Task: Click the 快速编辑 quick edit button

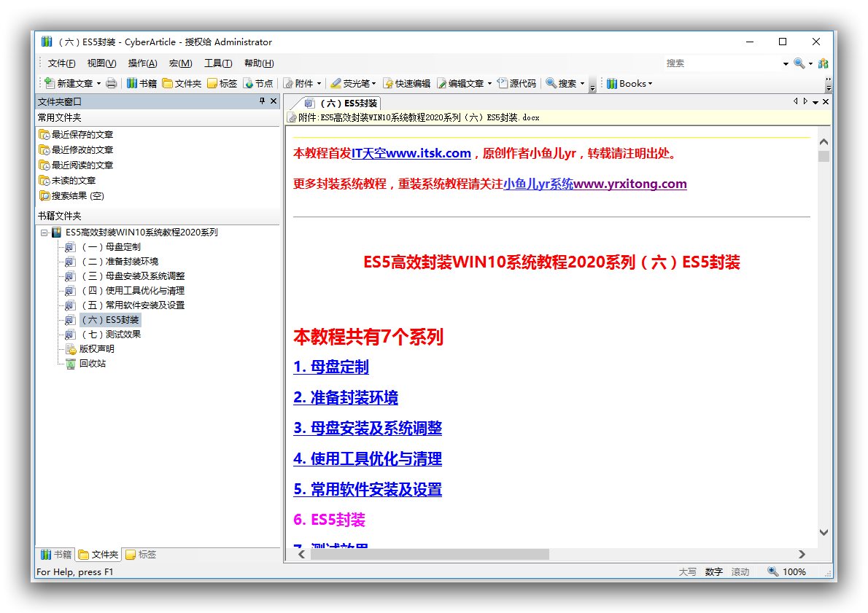Action: 407,83
